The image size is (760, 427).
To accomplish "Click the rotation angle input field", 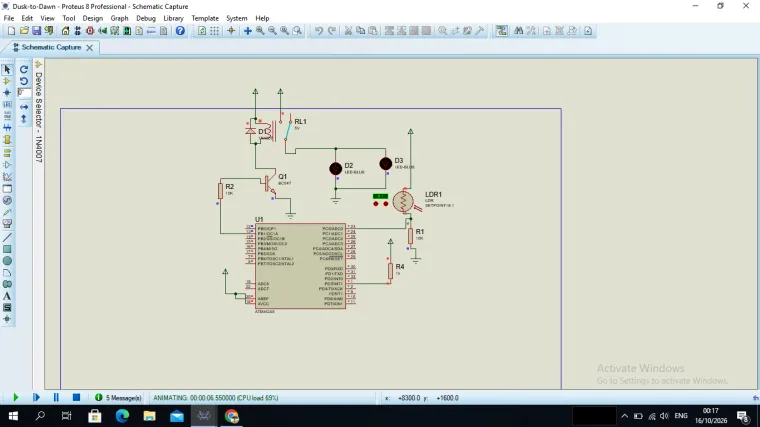I will (24, 93).
